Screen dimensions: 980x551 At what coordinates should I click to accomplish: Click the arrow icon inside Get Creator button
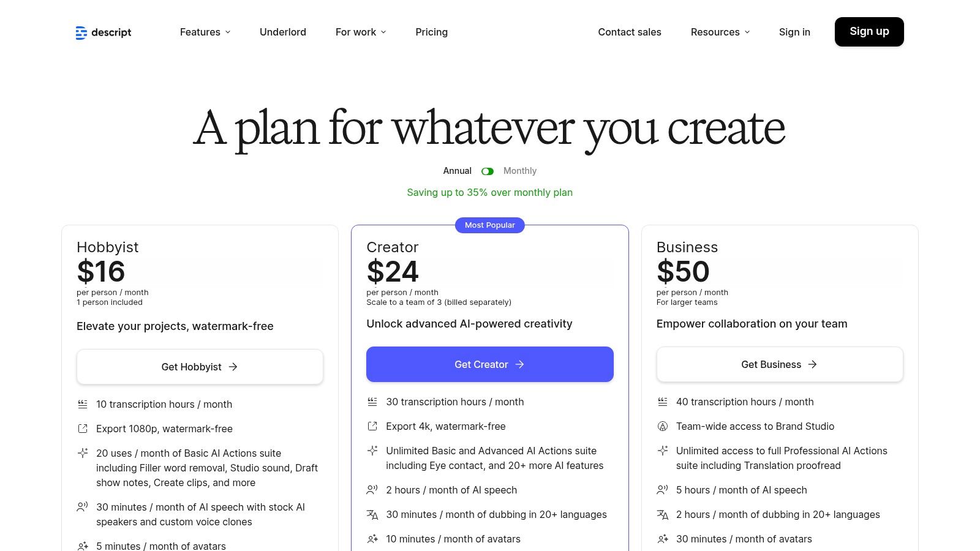[x=519, y=364]
